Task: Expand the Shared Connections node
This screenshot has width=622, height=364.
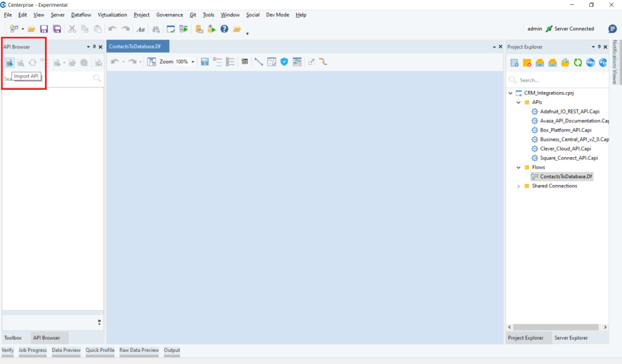Action: (518, 186)
